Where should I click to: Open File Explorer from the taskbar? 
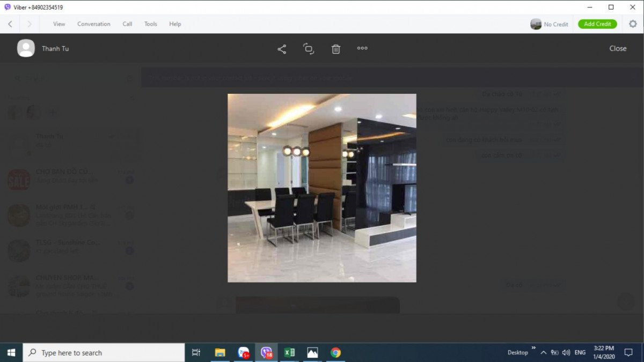[x=220, y=352]
